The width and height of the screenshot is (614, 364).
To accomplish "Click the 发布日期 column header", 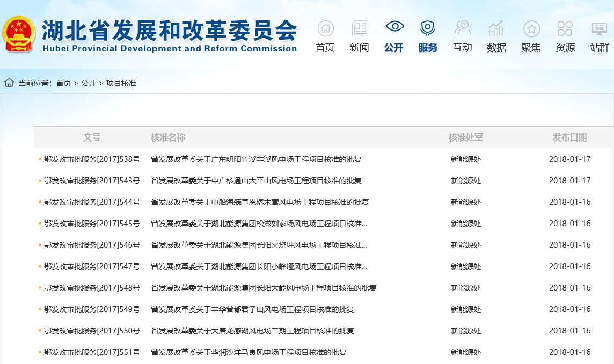I will coord(569,137).
